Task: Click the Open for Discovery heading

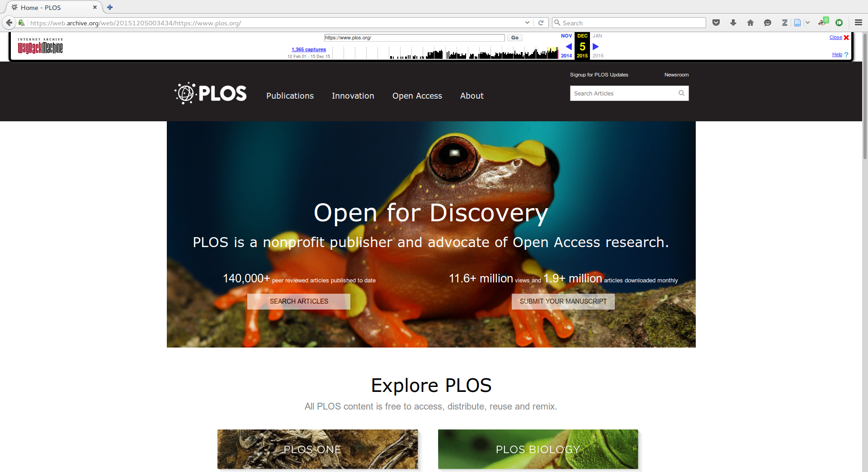Action: 431,212
